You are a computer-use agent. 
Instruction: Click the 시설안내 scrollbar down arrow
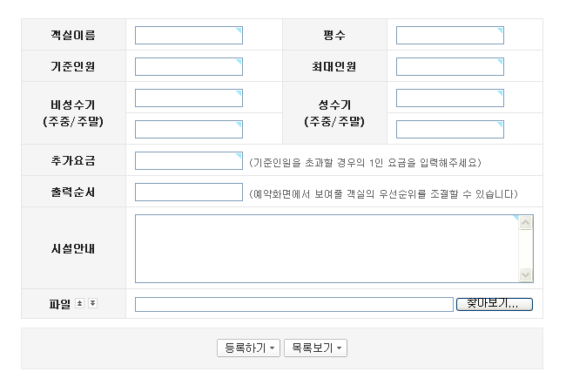click(x=525, y=274)
